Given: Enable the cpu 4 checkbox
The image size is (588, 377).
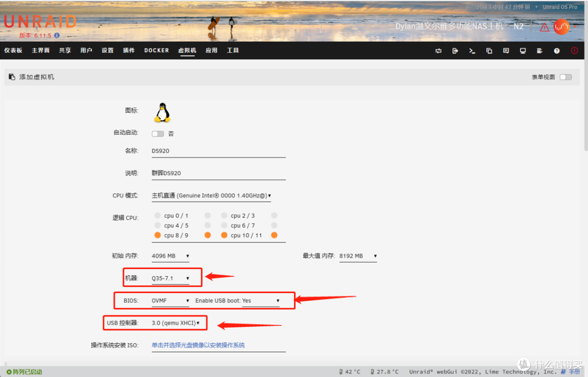Looking at the screenshot, I should pos(157,225).
